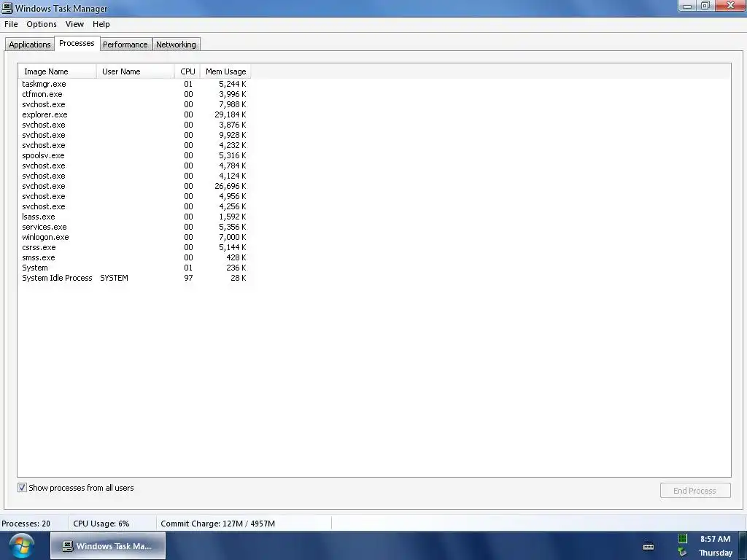This screenshot has height=560, width=747.
Task: Click the Commit Charge status entry
Action: [217, 524]
